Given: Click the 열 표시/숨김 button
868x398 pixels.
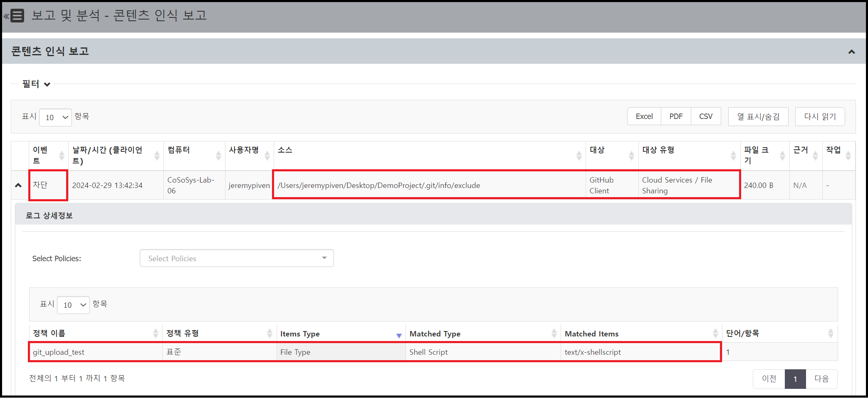Looking at the screenshot, I should point(758,116).
